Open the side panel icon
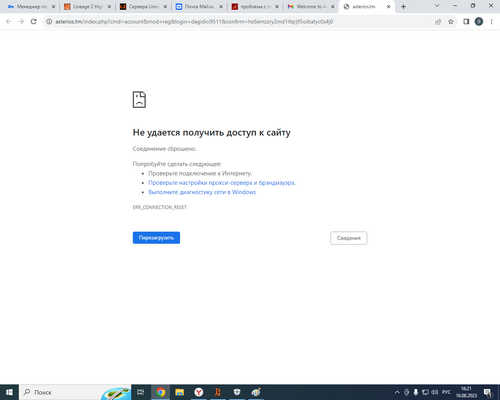 [x=466, y=22]
